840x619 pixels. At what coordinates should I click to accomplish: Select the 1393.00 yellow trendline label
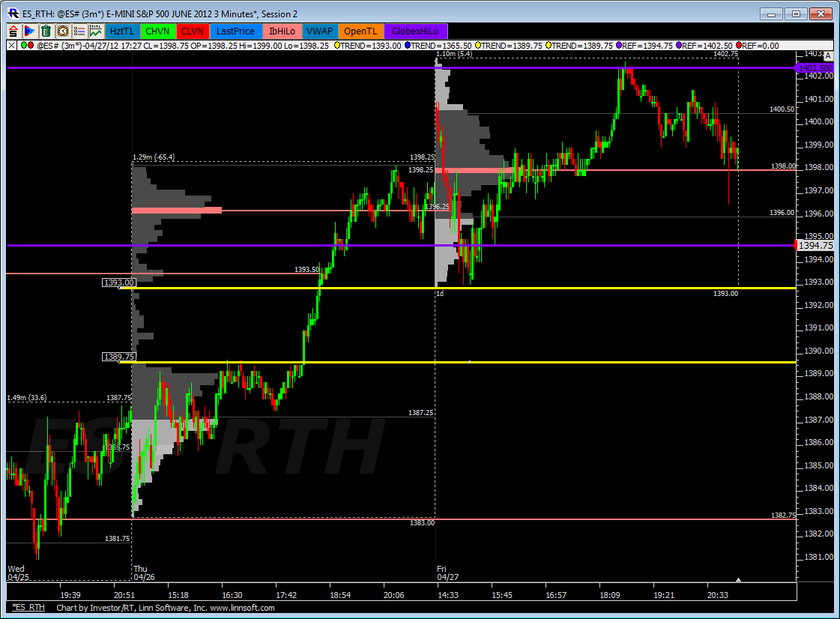119,283
